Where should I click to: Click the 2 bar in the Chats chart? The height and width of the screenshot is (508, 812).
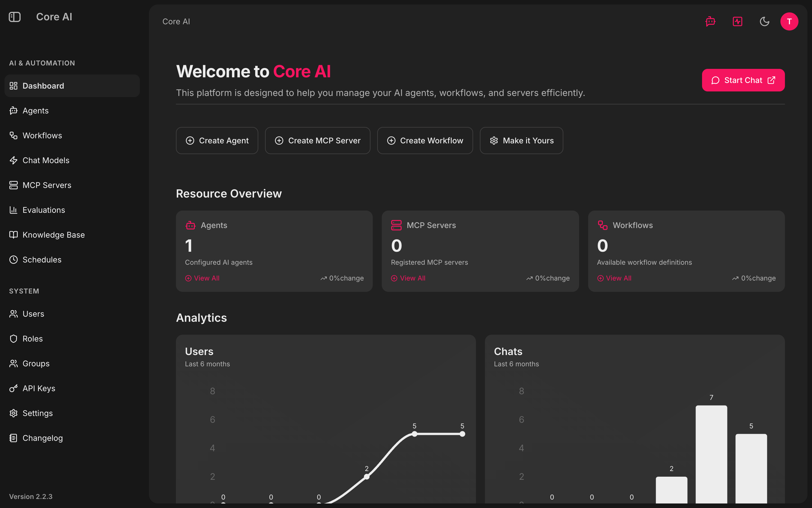click(671, 490)
